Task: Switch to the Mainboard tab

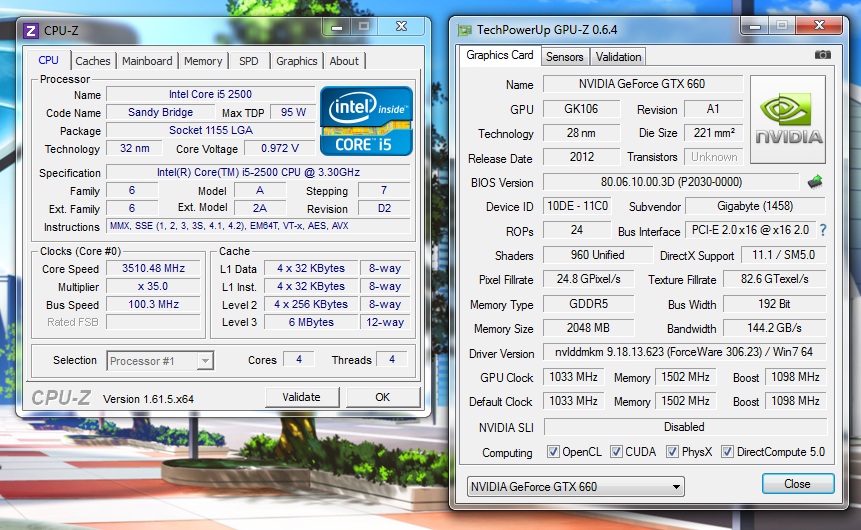Action: 147,61
